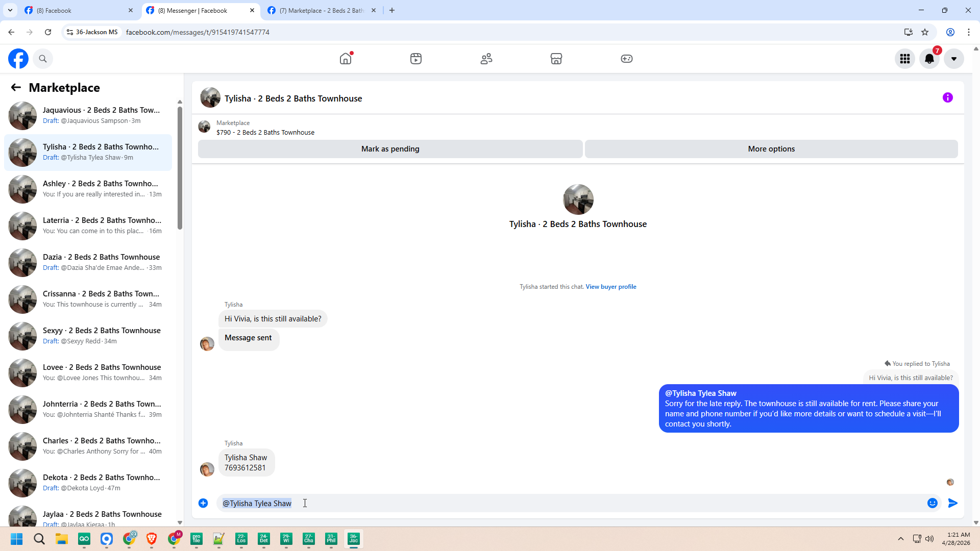Open a new browser tab

click(392, 10)
